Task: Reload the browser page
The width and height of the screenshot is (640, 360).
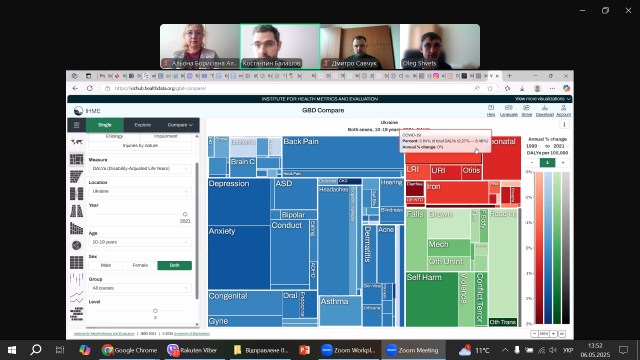Action: pyautogui.click(x=90, y=88)
